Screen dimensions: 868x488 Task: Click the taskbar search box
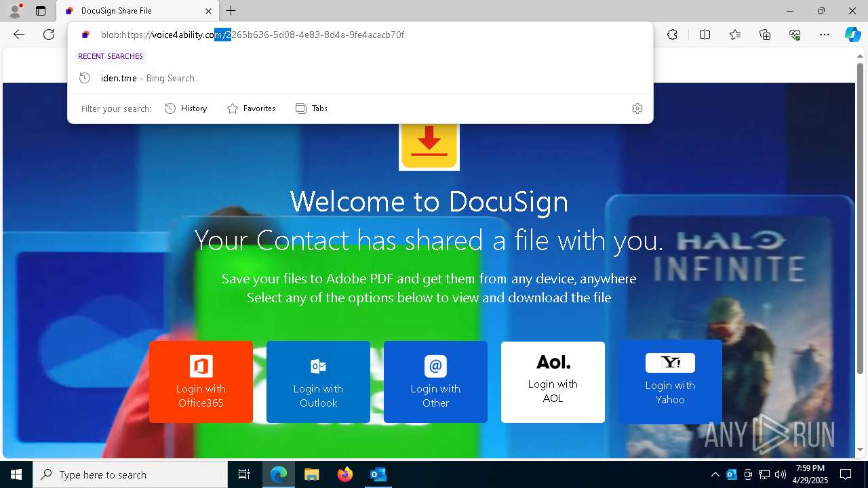[x=130, y=474]
